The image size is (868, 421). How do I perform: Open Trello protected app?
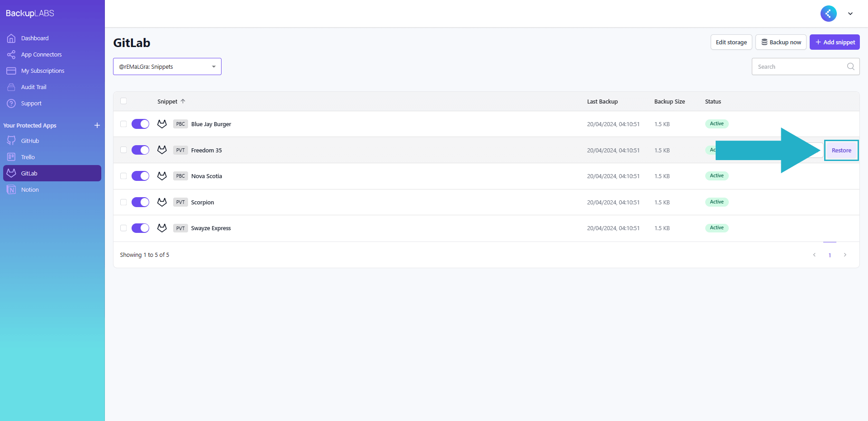[x=52, y=157]
